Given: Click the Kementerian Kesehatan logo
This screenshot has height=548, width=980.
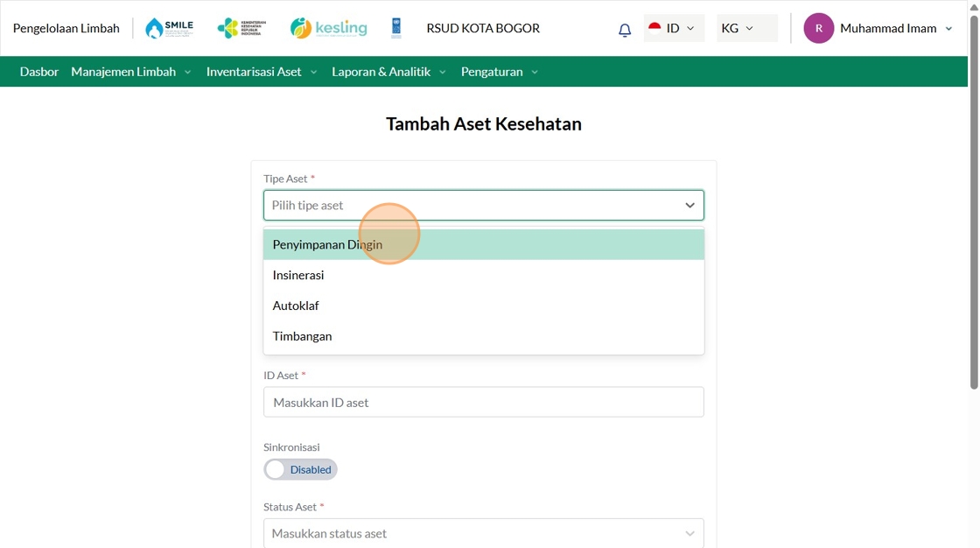Looking at the screenshot, I should [x=241, y=28].
